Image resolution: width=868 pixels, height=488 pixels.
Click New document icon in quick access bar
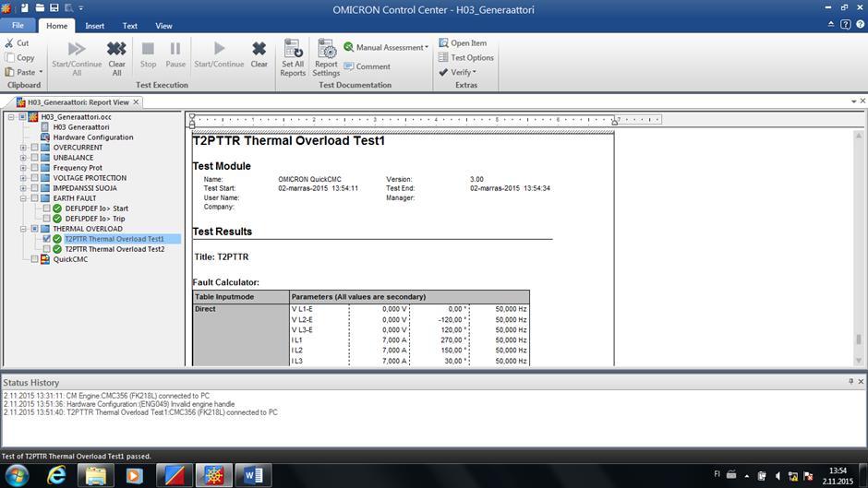24,7
